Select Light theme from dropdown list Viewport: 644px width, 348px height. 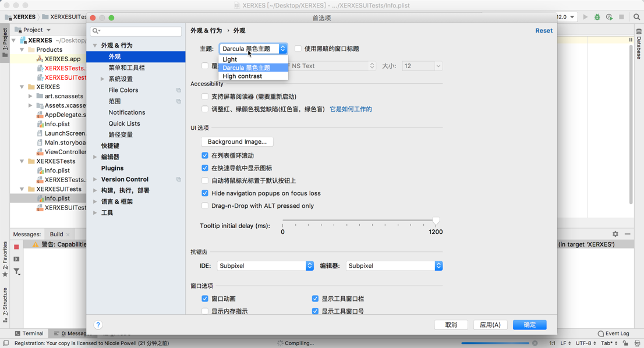[253, 59]
